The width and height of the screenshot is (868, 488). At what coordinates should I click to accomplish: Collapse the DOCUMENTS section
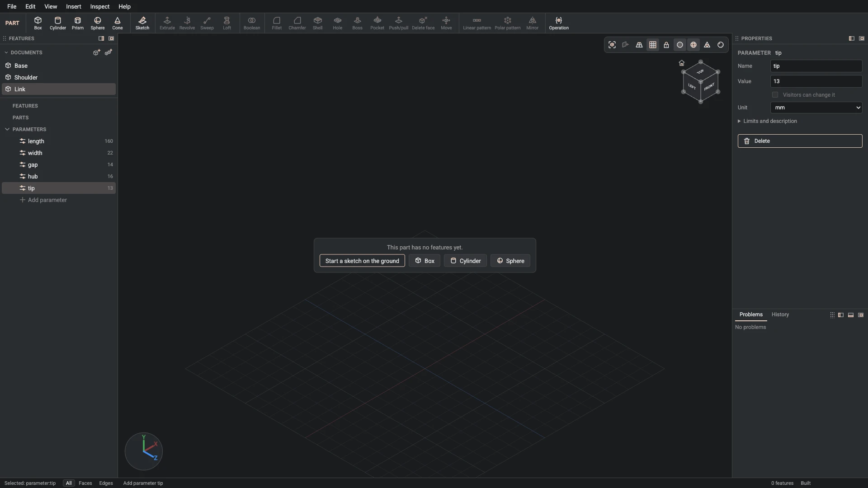click(6, 52)
